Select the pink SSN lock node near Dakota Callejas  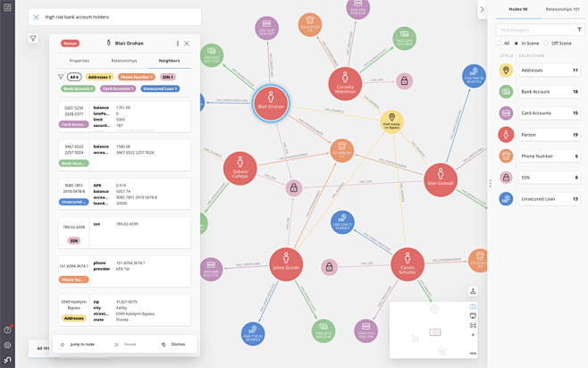[294, 188]
